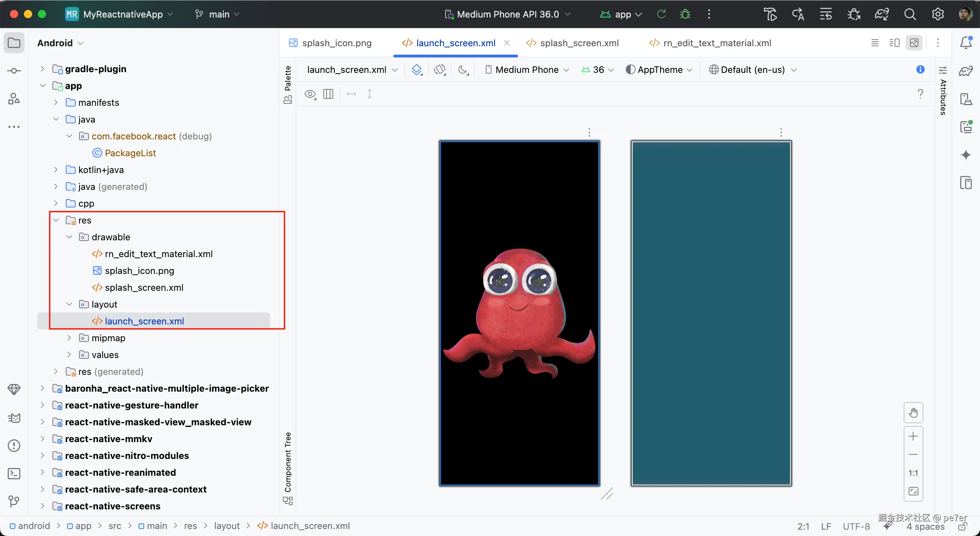The image size is (980, 536).
Task: Click the teal blueprint preview surface
Action: [710, 313]
